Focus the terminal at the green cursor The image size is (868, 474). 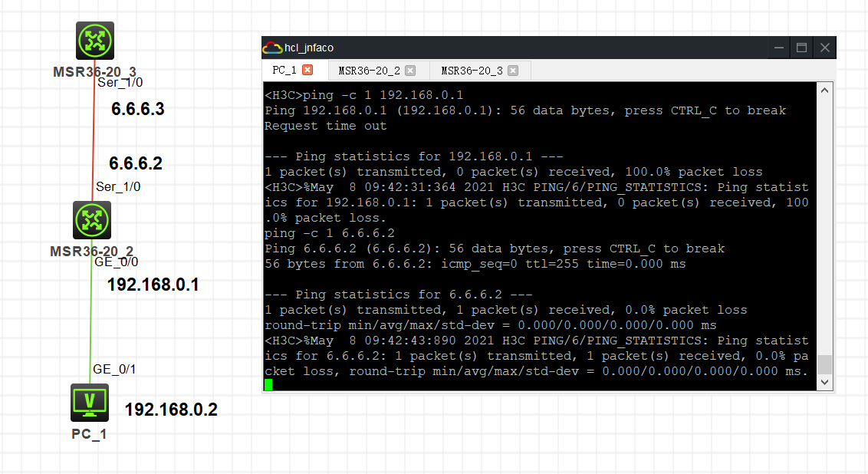click(x=268, y=384)
